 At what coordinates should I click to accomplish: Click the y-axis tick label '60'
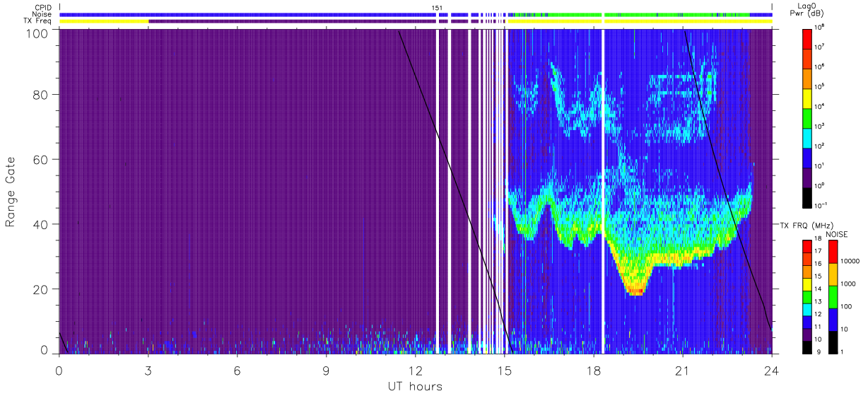(x=40, y=160)
